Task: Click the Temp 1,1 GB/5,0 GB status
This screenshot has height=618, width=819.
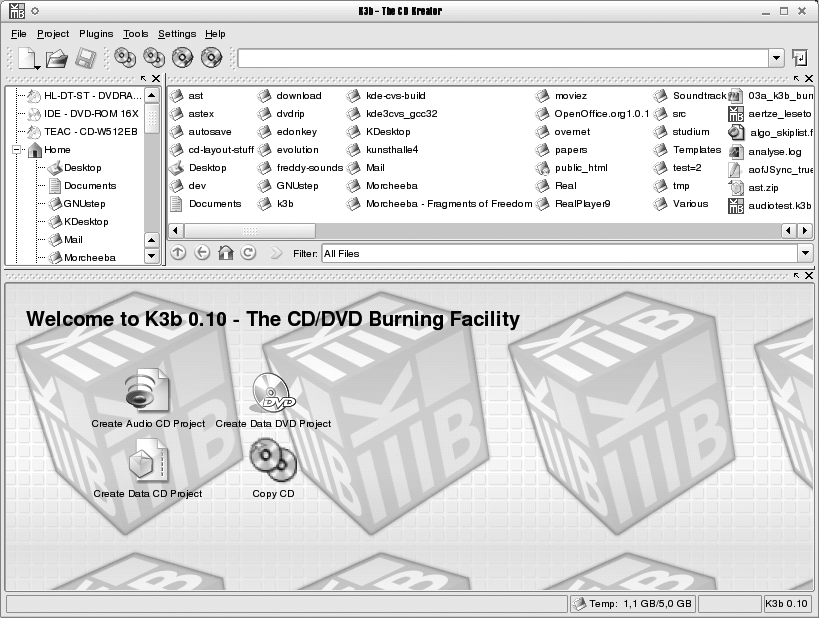Action: point(631,604)
